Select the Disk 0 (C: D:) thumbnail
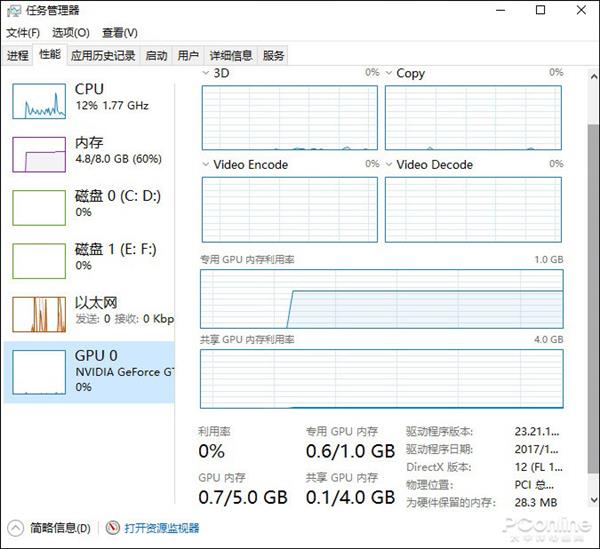This screenshot has height=549, width=600. pos(39,208)
